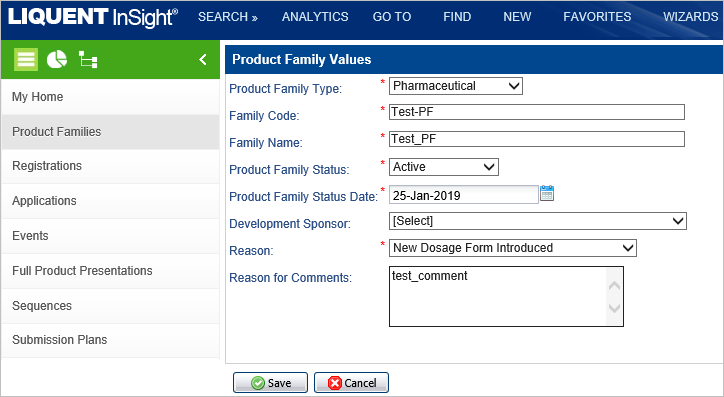The width and height of the screenshot is (724, 397).
Task: Click the Product Family Type label
Action: pyautogui.click(x=285, y=89)
